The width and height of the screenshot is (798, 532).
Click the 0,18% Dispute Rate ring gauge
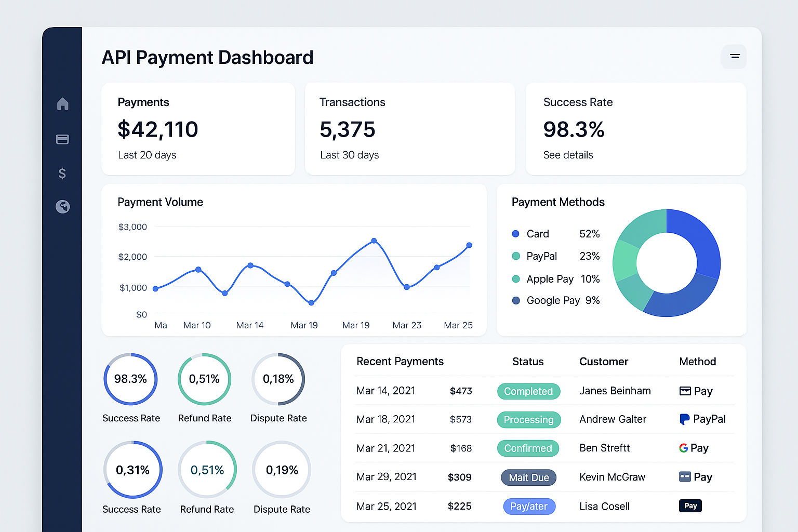tap(278, 380)
